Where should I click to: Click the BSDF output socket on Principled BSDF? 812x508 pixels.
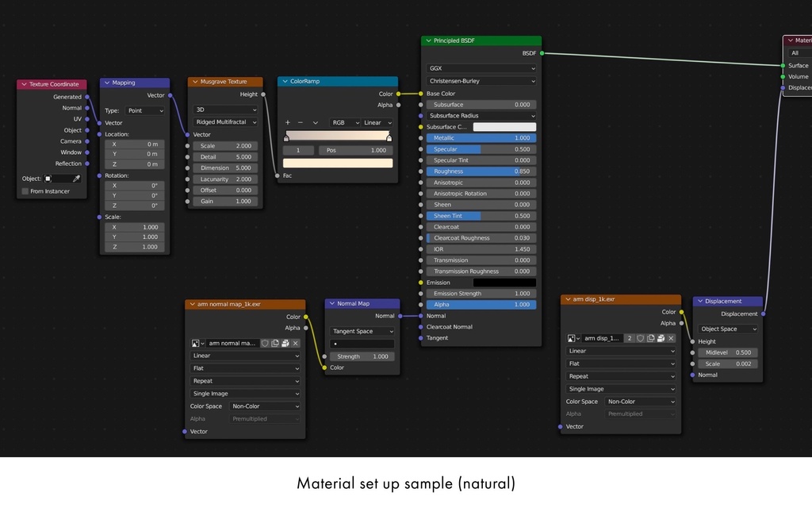542,53
